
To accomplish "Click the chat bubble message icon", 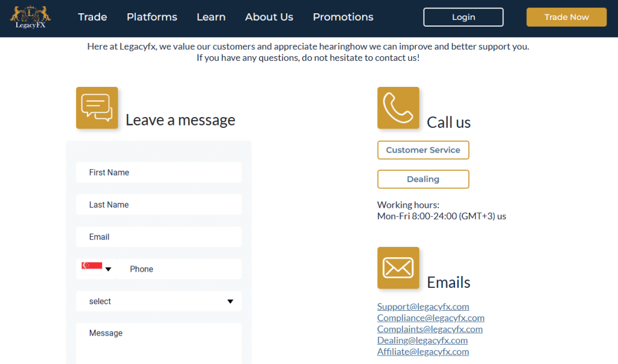I will pos(97,107).
